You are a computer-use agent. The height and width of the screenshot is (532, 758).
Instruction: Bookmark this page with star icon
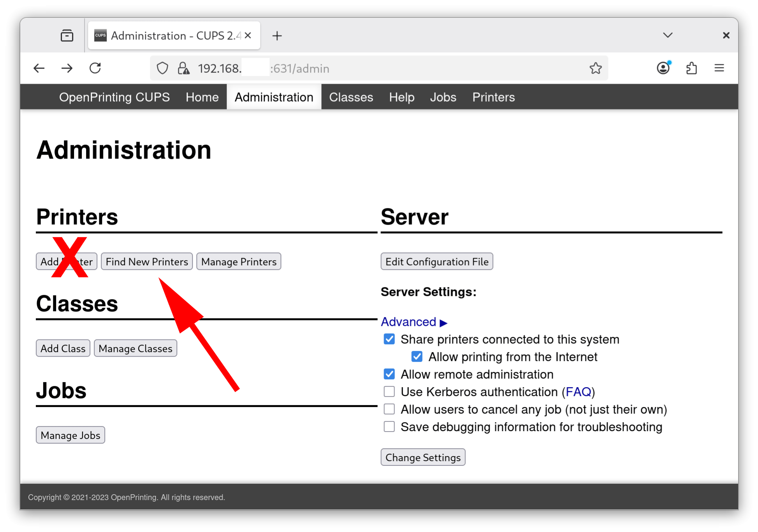[595, 69]
